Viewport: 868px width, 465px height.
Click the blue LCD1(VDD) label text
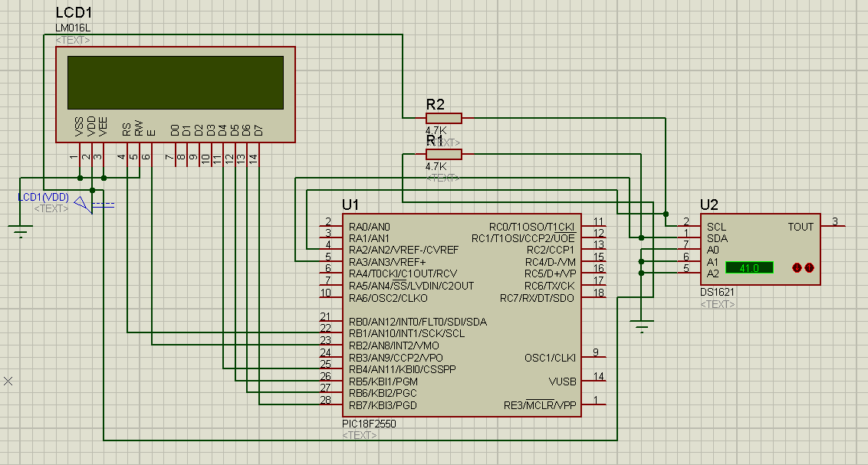43,197
